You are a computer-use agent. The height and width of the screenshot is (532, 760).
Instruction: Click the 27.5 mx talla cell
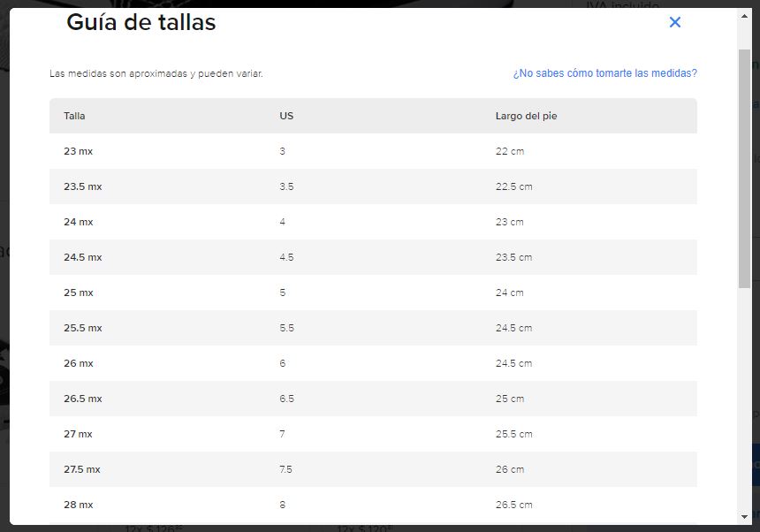(x=82, y=469)
